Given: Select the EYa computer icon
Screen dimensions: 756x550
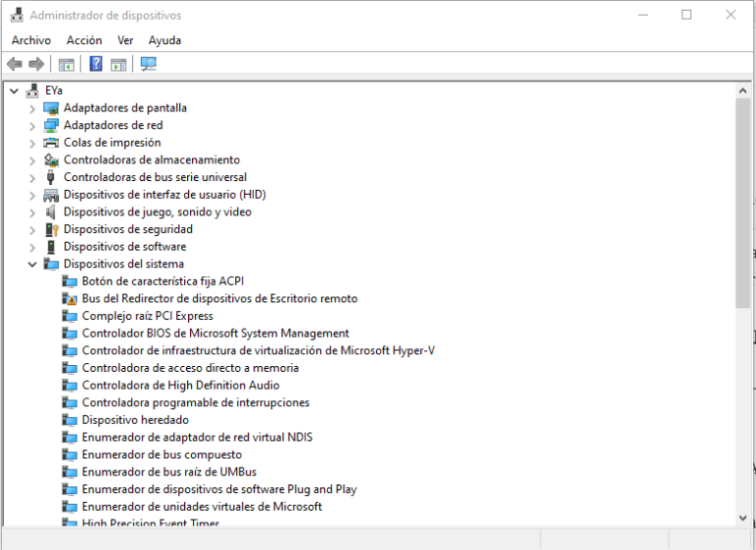Looking at the screenshot, I should 32,91.
